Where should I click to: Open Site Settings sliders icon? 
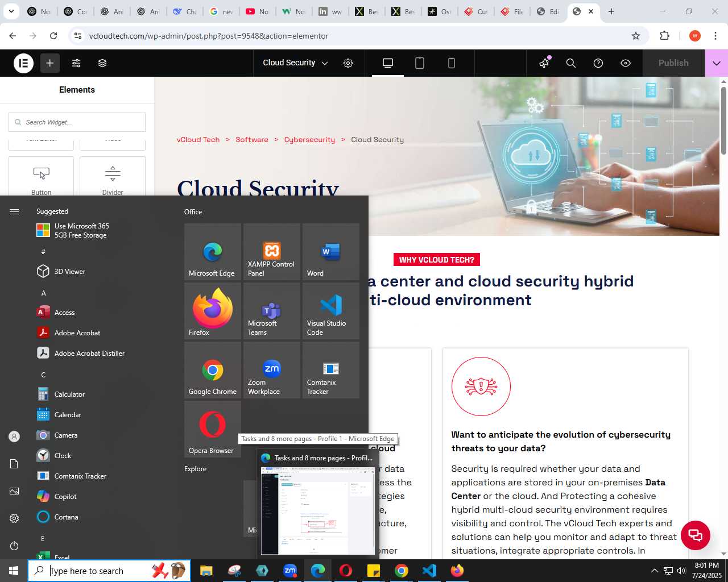76,63
